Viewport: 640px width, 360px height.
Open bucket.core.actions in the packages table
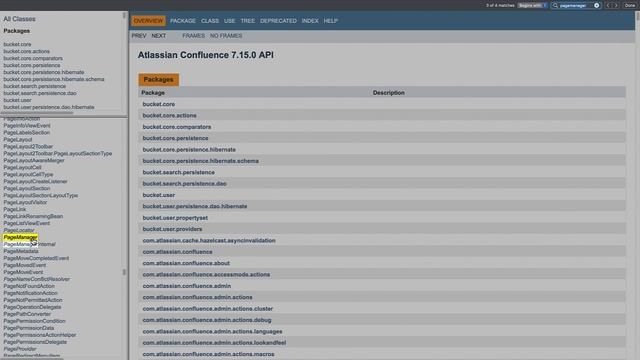click(x=169, y=116)
